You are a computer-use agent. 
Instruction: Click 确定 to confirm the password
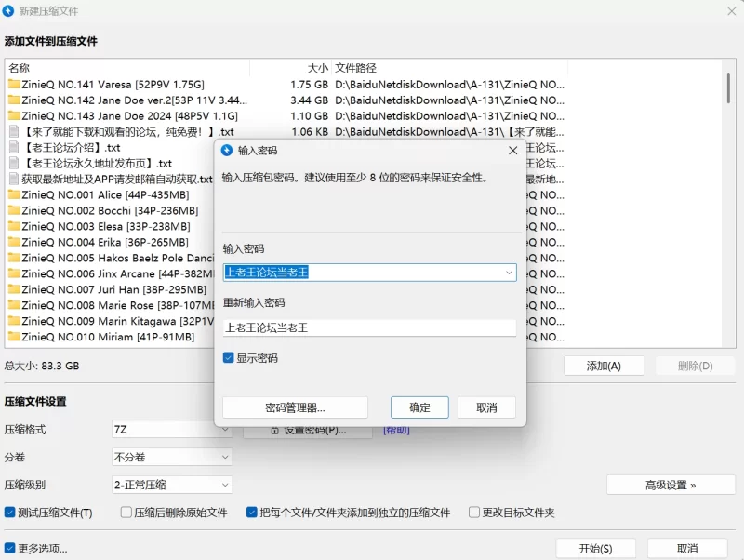coord(419,407)
